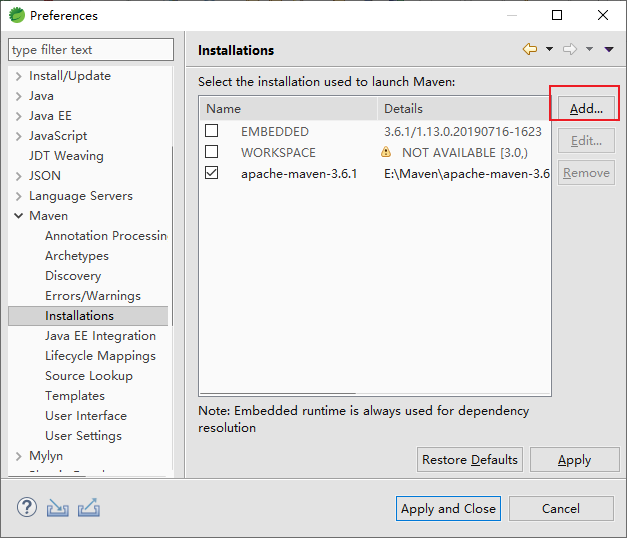Select Installations under Maven
627x538 pixels.
pyautogui.click(x=79, y=316)
